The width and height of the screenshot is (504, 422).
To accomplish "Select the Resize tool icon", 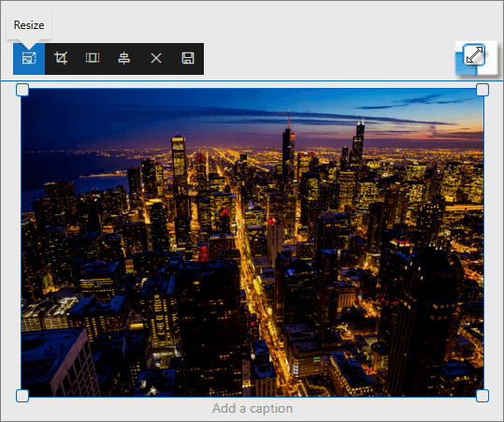I will [x=29, y=59].
